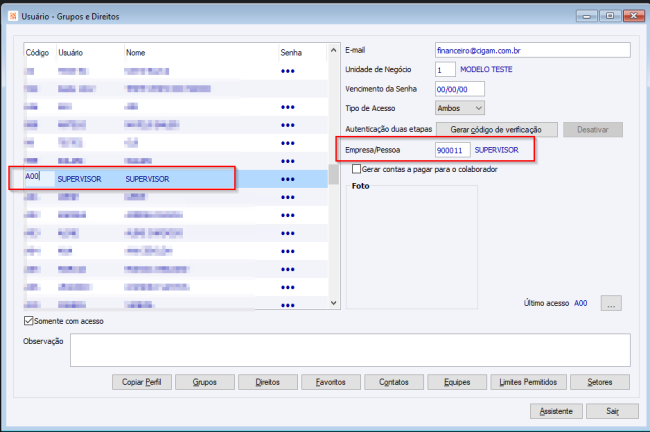650x432 pixels.
Task: Click the empty 'Foto' picture box
Action: [412, 249]
